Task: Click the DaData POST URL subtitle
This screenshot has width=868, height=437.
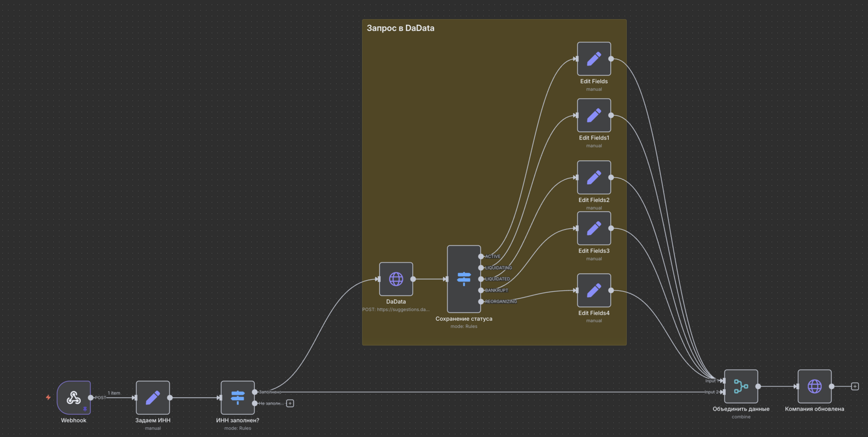Action: [396, 310]
